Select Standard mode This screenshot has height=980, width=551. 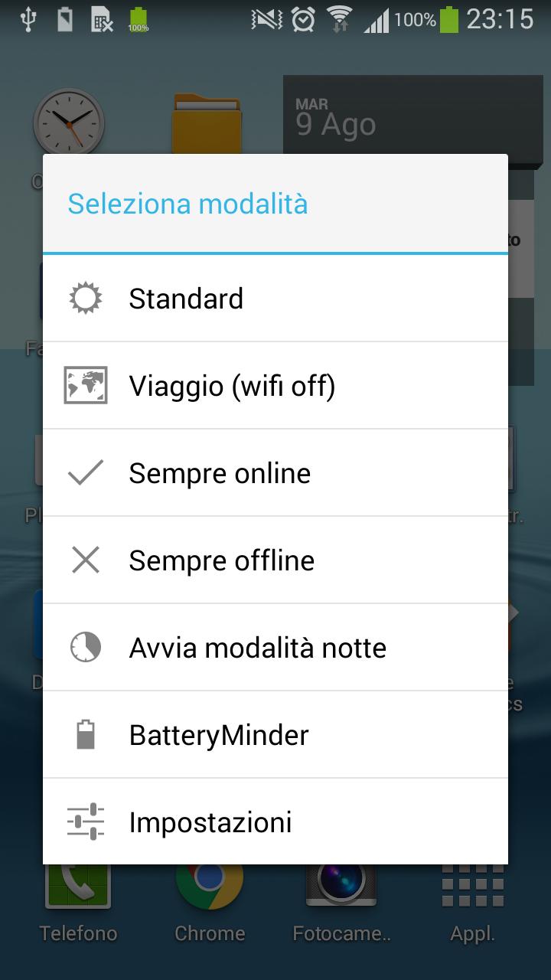[275, 299]
